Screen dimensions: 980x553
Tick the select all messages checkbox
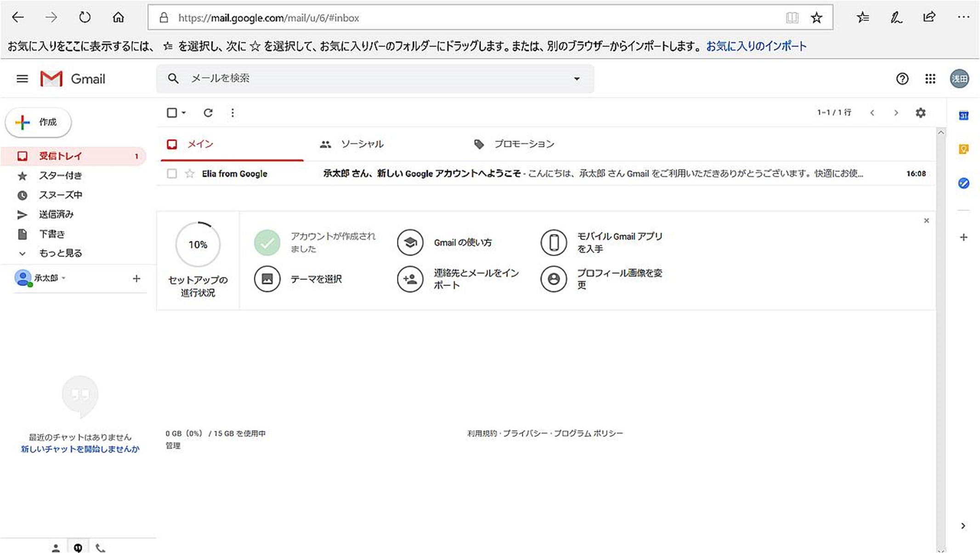pyautogui.click(x=172, y=113)
